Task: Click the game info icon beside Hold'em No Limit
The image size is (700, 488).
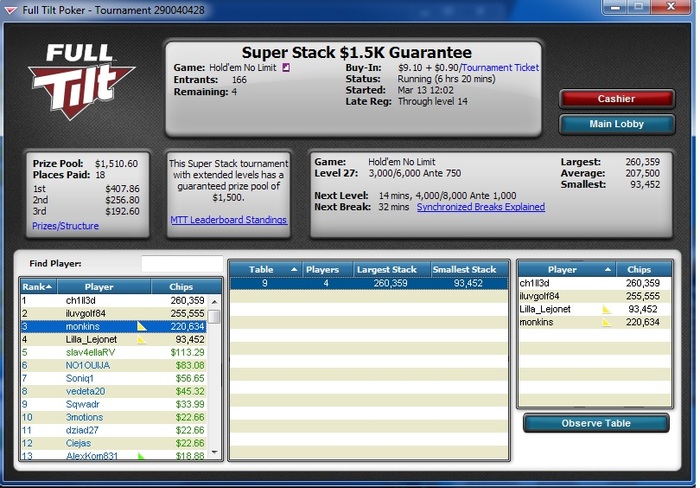Action: tap(286, 67)
